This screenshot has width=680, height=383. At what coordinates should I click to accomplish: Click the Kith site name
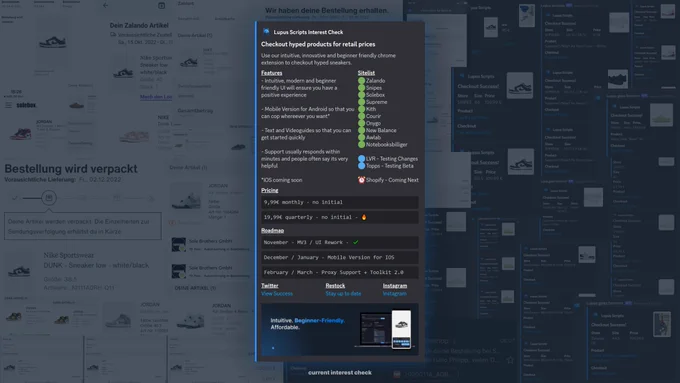(x=371, y=109)
